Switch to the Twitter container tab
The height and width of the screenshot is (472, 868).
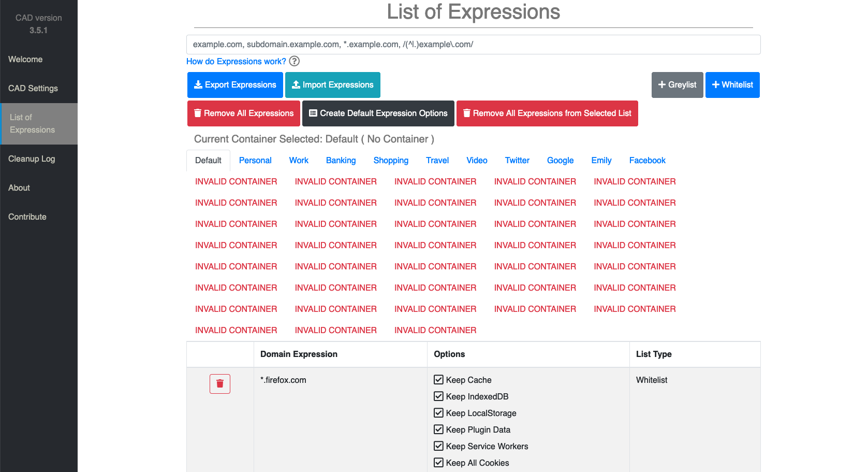pyautogui.click(x=517, y=161)
